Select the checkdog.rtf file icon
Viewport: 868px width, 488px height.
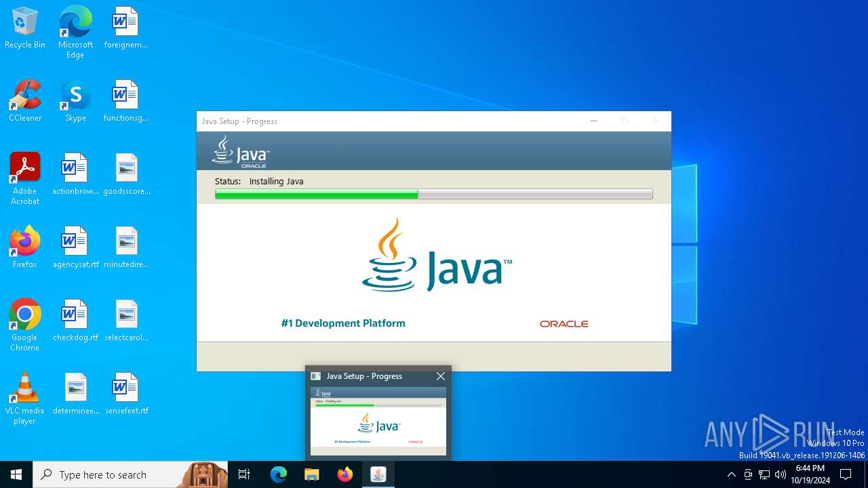75,321
